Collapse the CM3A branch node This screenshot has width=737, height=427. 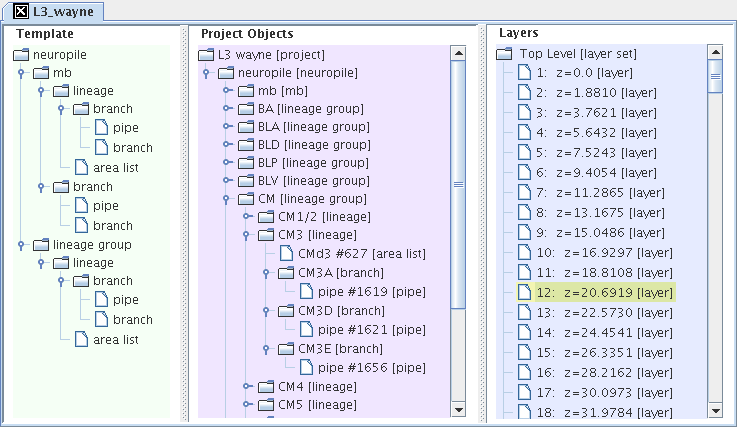coord(266,273)
